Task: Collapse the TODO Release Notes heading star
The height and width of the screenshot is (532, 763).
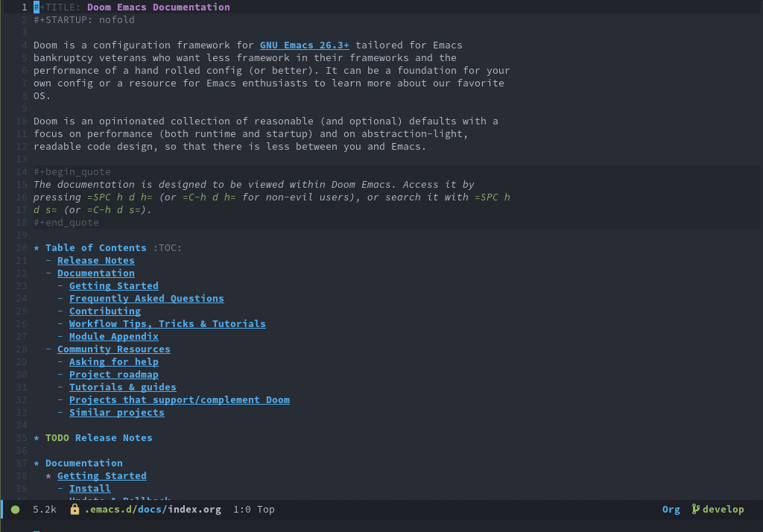Action: 37,438
